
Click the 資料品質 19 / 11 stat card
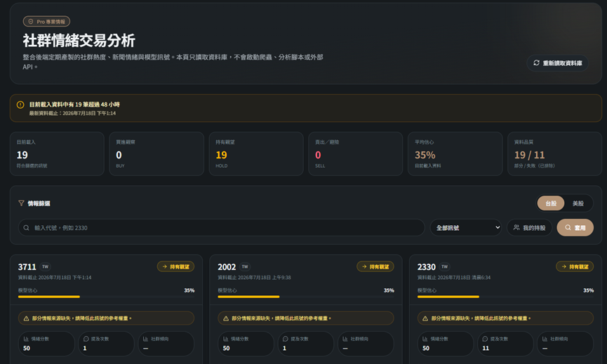pos(555,154)
